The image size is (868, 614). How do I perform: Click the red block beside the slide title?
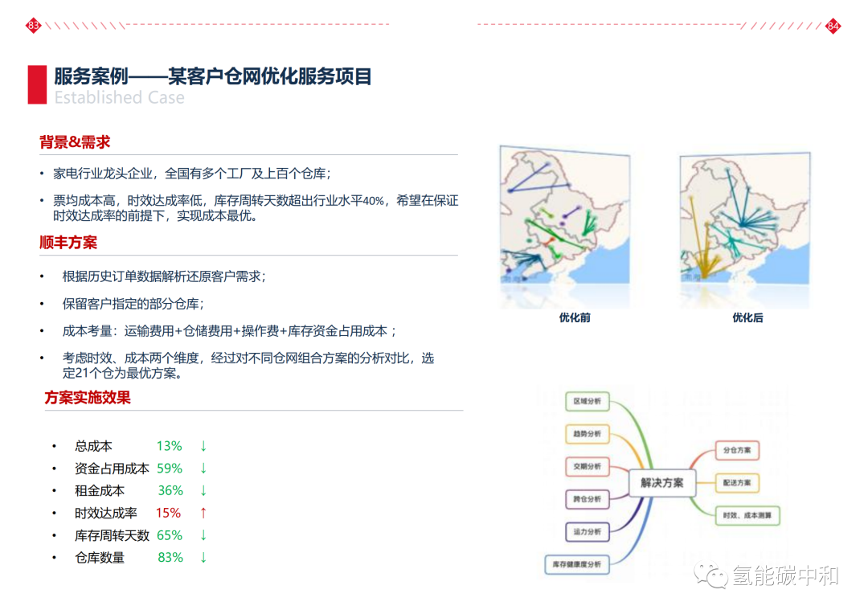pos(37,84)
